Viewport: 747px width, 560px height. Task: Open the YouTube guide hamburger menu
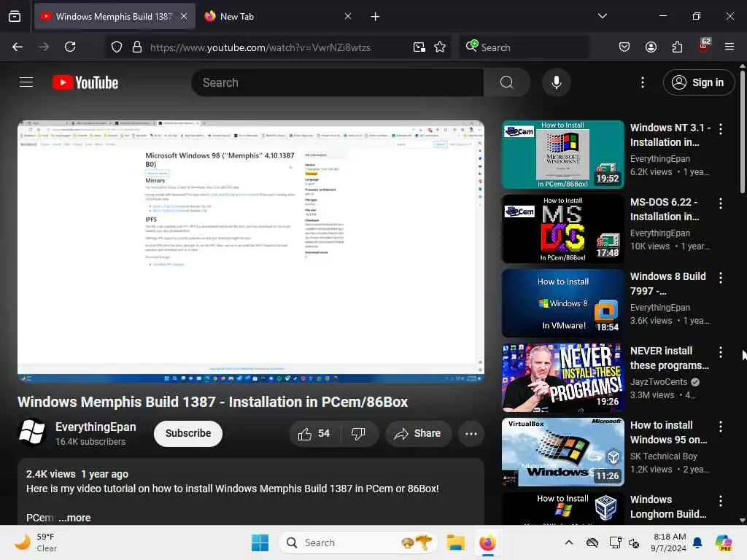[x=26, y=82]
